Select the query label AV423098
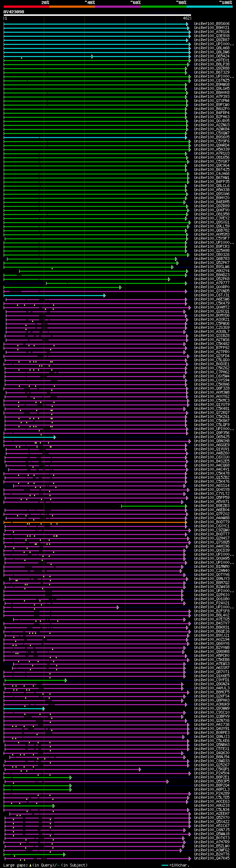Viewport: 236px width, 868px height. click(x=14, y=12)
